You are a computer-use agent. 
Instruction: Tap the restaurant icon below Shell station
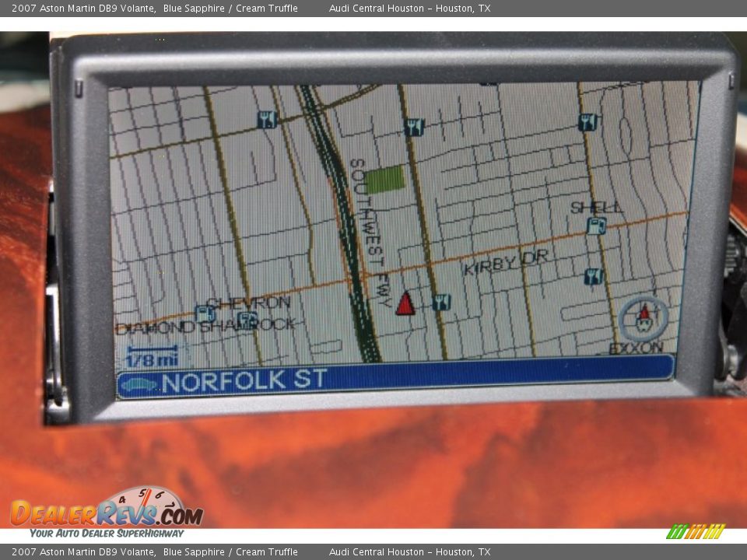(x=594, y=276)
